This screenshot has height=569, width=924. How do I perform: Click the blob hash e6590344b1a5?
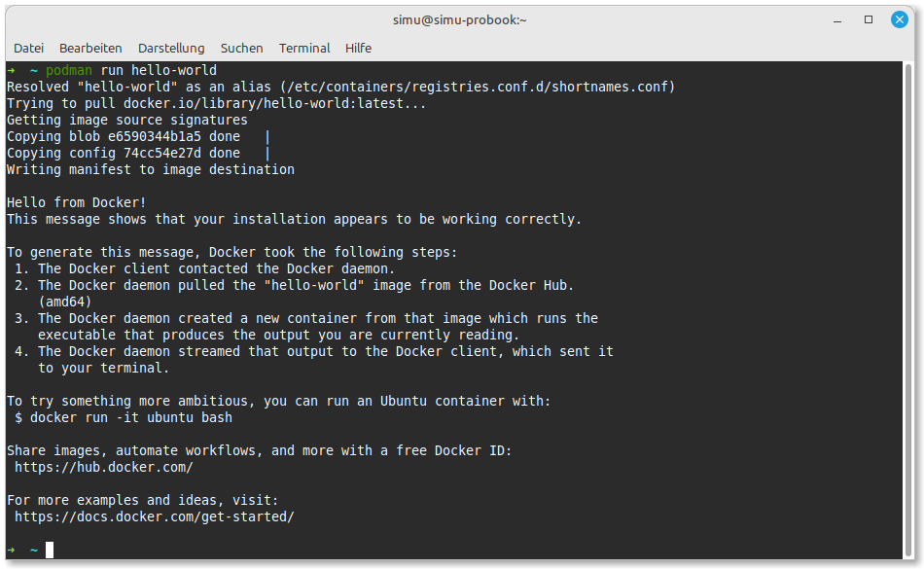tap(154, 136)
